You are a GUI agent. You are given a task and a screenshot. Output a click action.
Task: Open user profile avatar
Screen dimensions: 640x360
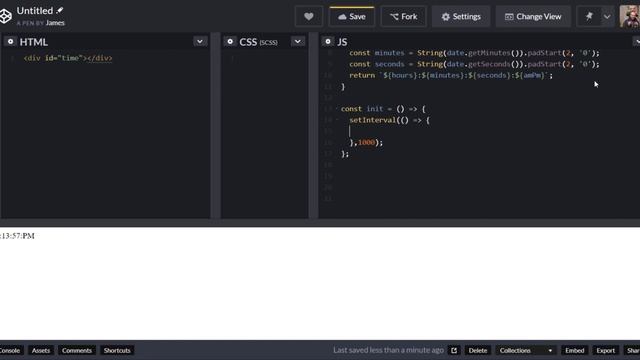click(630, 17)
